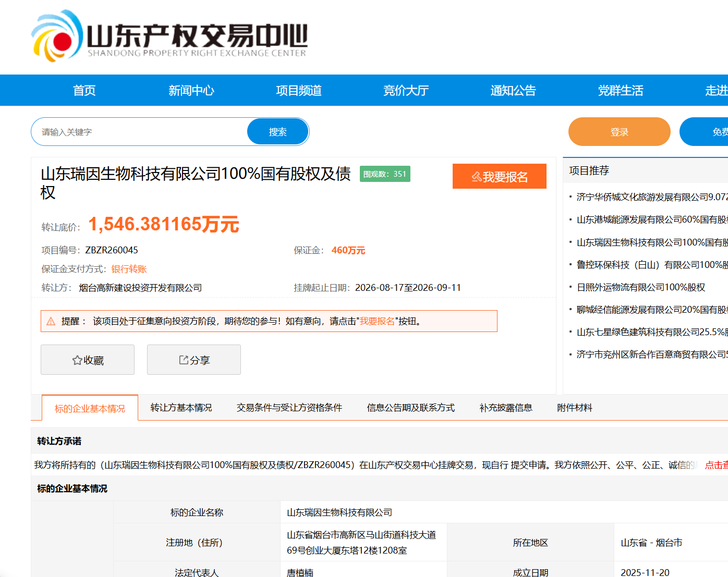Open recommended project 聊城经信能源发展有限公司20%国有股
The height and width of the screenshot is (577, 728).
click(x=652, y=310)
